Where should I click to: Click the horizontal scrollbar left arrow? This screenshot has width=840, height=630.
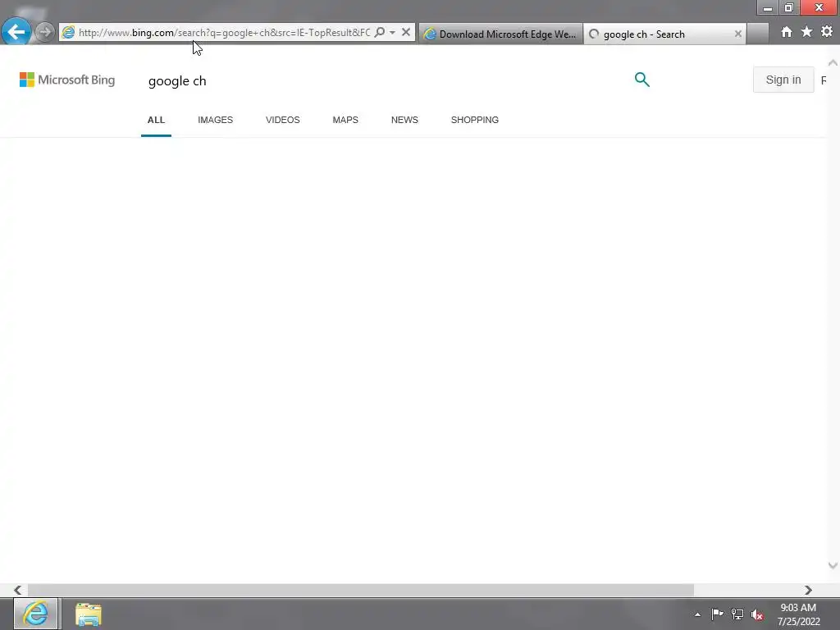point(18,590)
